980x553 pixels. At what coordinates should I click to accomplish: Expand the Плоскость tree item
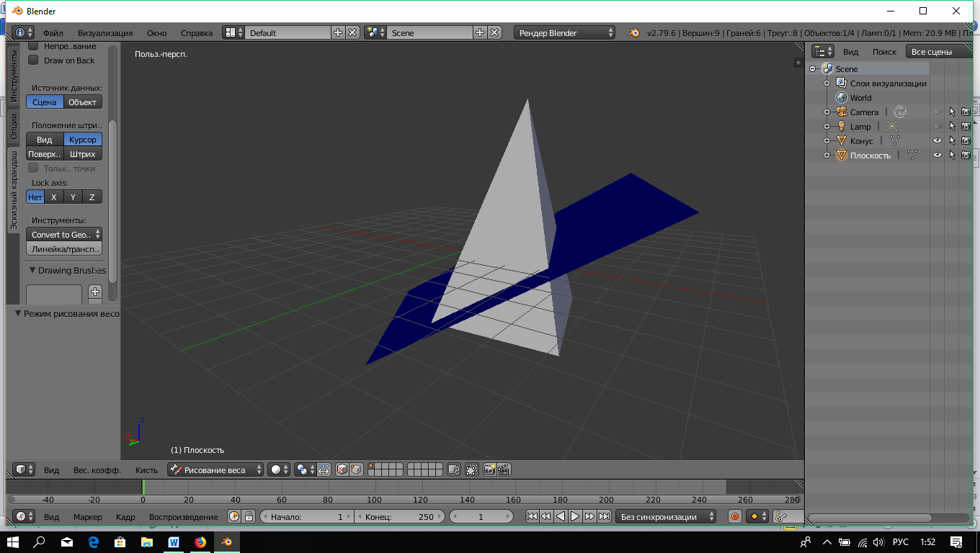tap(827, 156)
